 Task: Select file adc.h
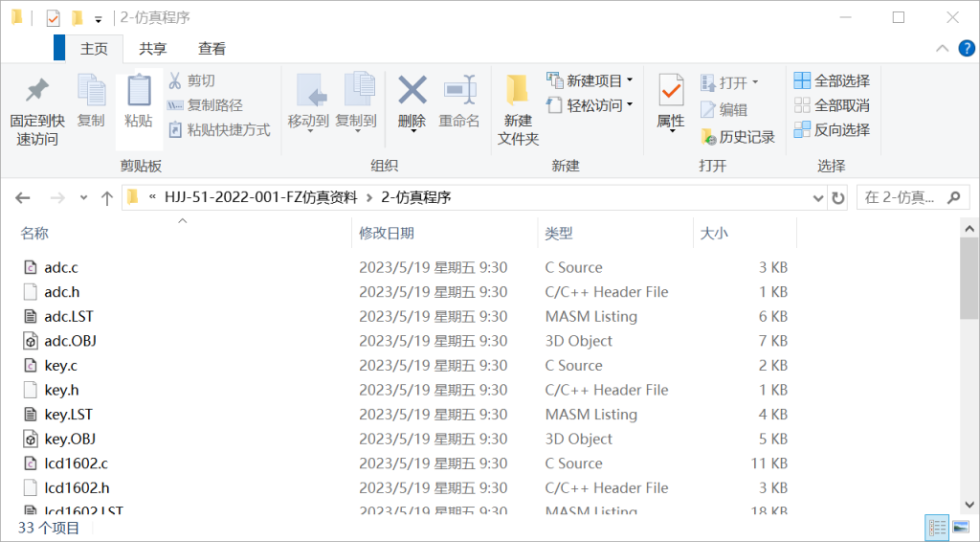coord(61,292)
